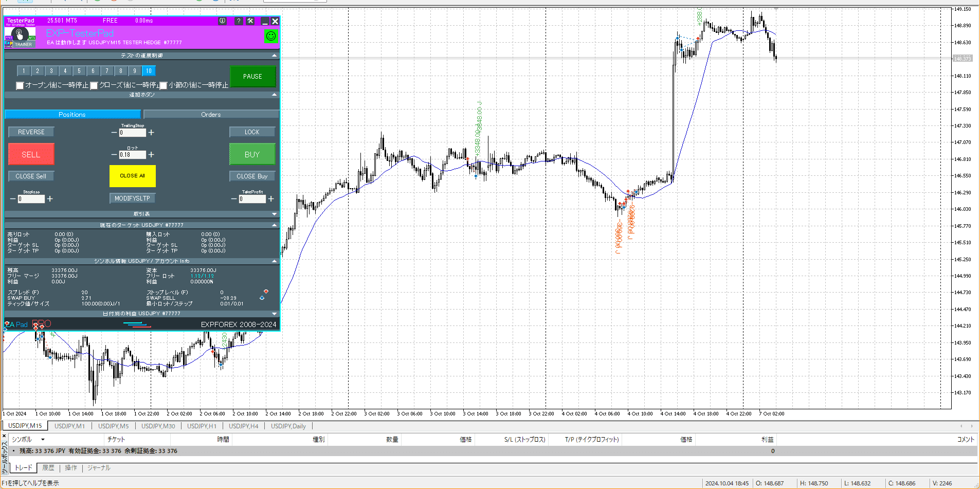Open TesterPad settings tools icon

click(x=250, y=21)
